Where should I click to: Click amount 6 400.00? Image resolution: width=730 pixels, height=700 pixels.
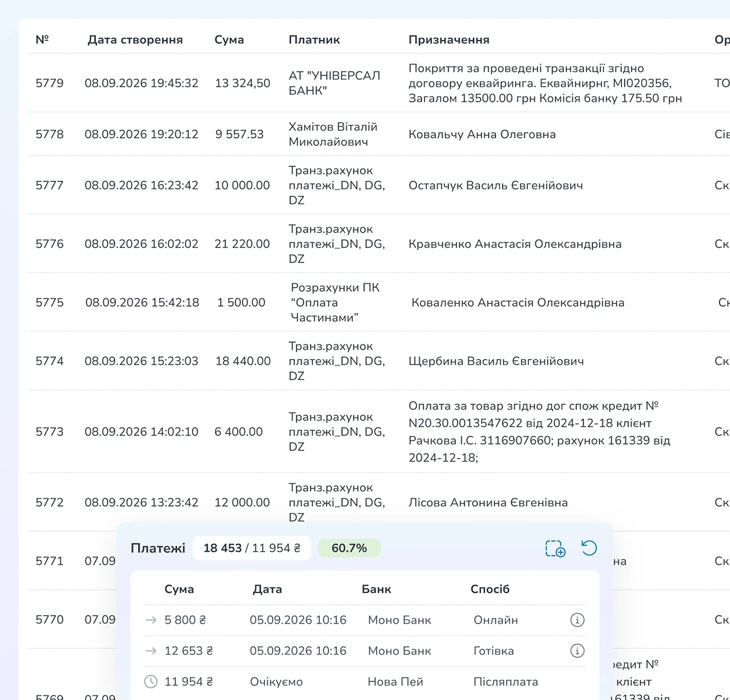239,432
